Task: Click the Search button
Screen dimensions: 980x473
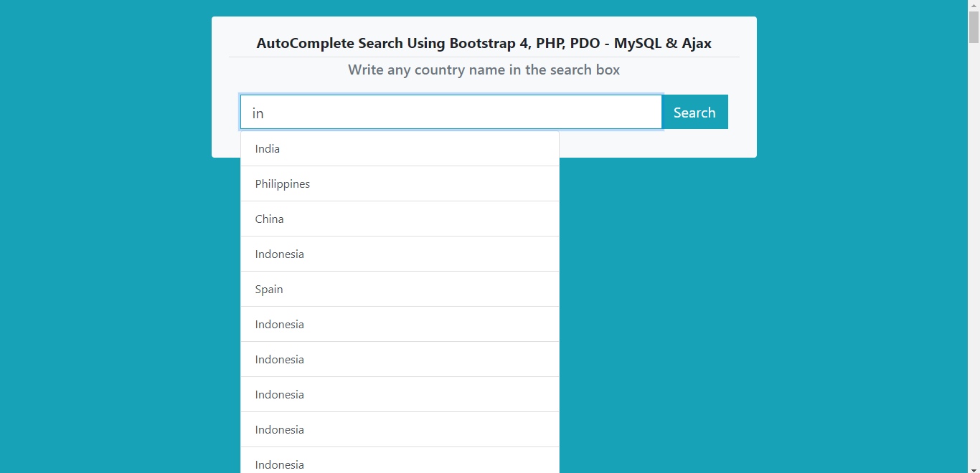Action: click(694, 112)
